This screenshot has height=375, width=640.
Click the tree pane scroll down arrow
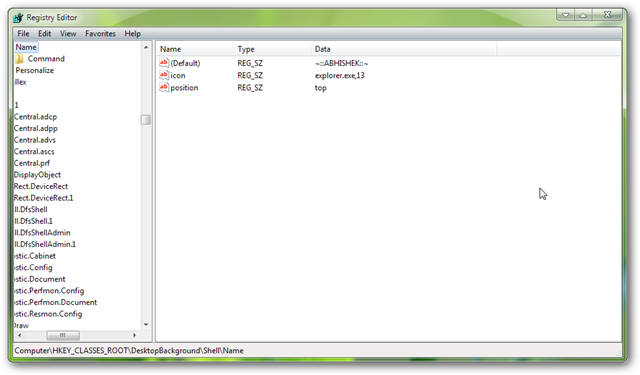click(146, 325)
